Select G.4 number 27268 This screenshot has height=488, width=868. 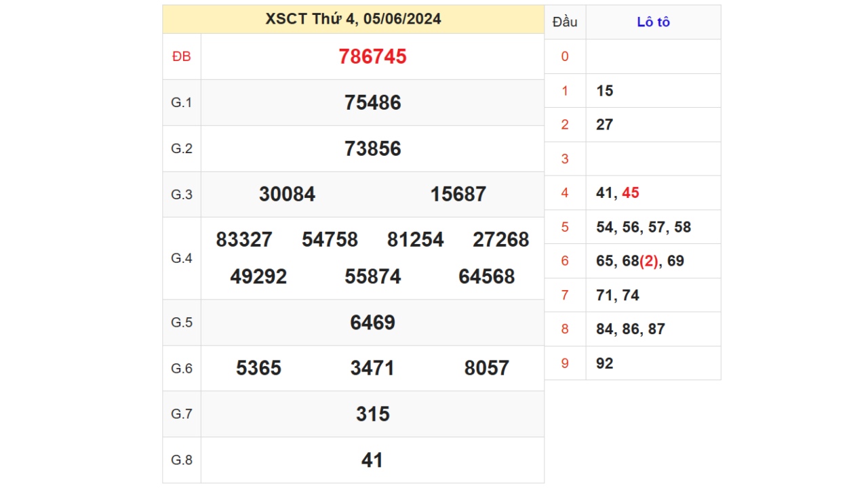pyautogui.click(x=500, y=240)
